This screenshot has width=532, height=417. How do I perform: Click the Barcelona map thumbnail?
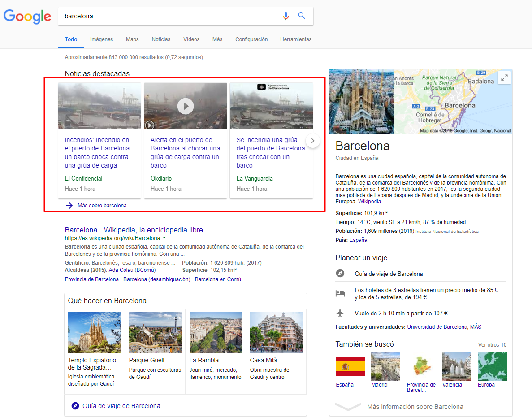453,102
